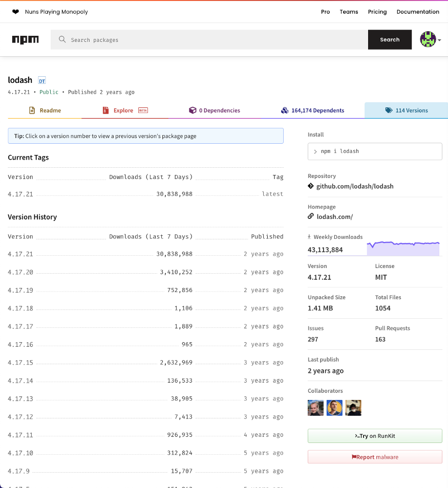Open version 4.17.13 page

pyautogui.click(x=20, y=398)
